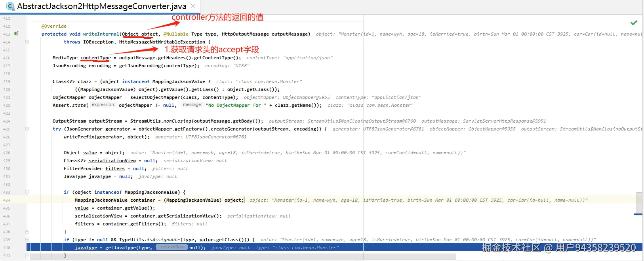Click the green inspection checkmark indicator

[x=634, y=23]
